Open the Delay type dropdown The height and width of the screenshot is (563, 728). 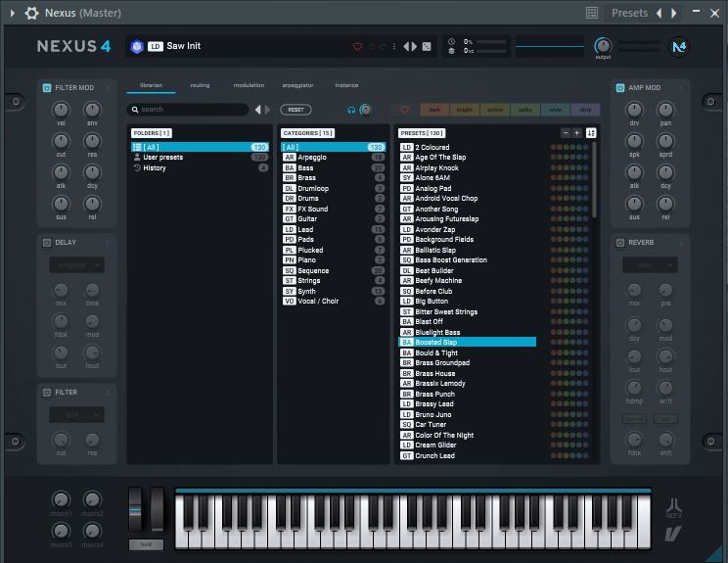coord(76,264)
